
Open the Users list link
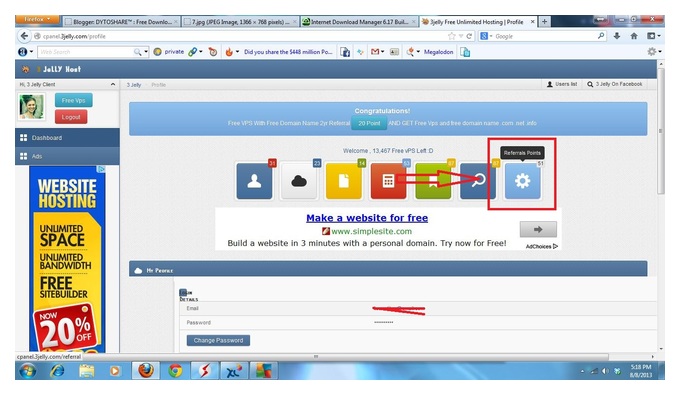click(x=562, y=84)
